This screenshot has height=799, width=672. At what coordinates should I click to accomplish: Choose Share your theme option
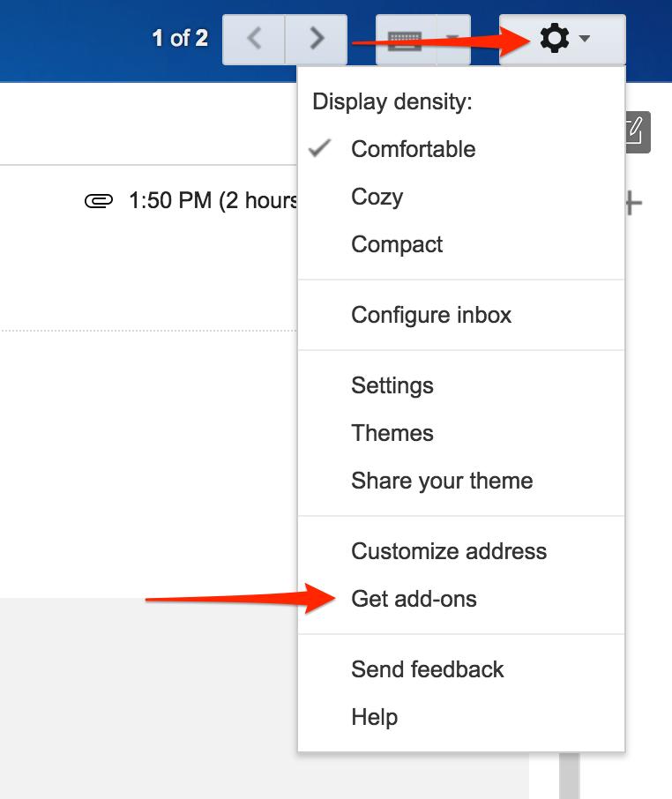pyautogui.click(x=461, y=481)
